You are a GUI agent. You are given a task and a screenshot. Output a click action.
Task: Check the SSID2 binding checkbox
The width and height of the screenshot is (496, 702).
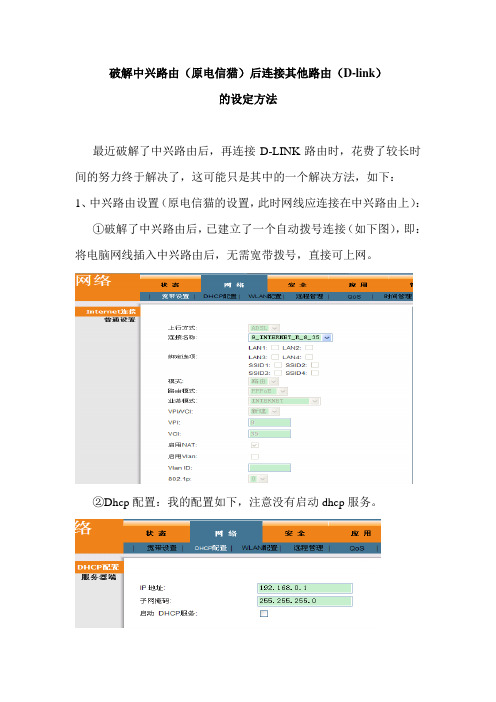click(x=315, y=365)
